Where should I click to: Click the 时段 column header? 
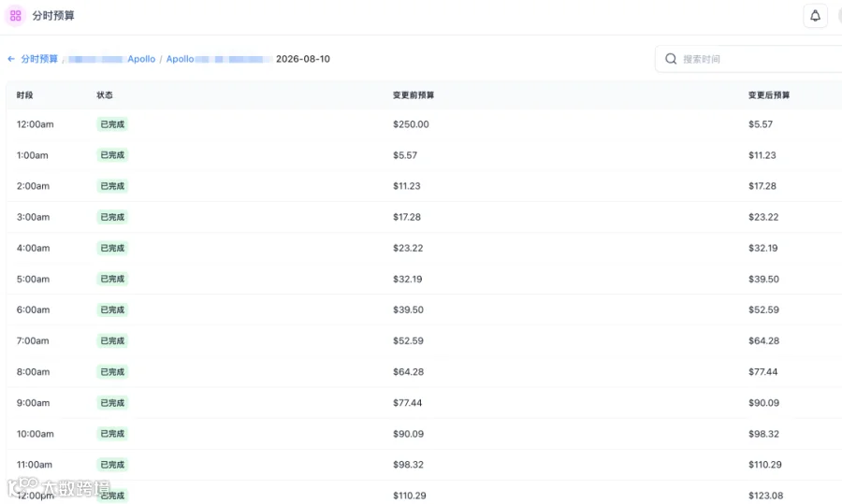(24, 95)
